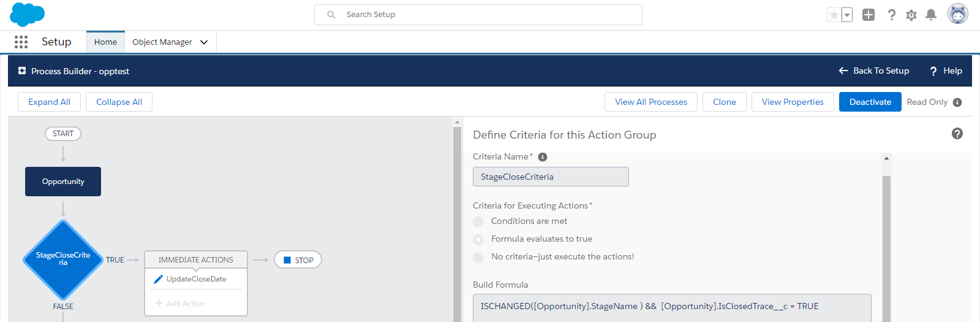Click the START node
980x322 pixels.
point(63,134)
